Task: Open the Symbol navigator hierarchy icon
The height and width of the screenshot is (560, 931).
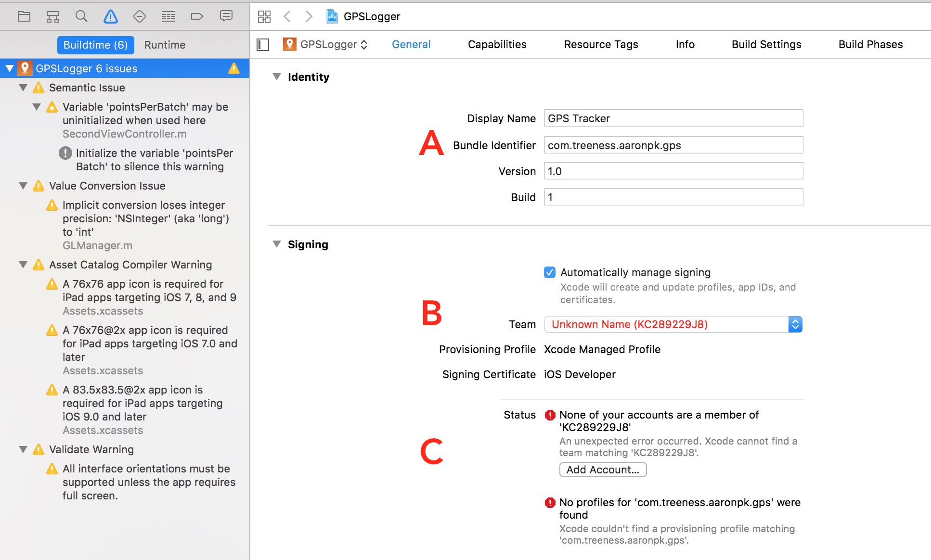Action: click(53, 16)
